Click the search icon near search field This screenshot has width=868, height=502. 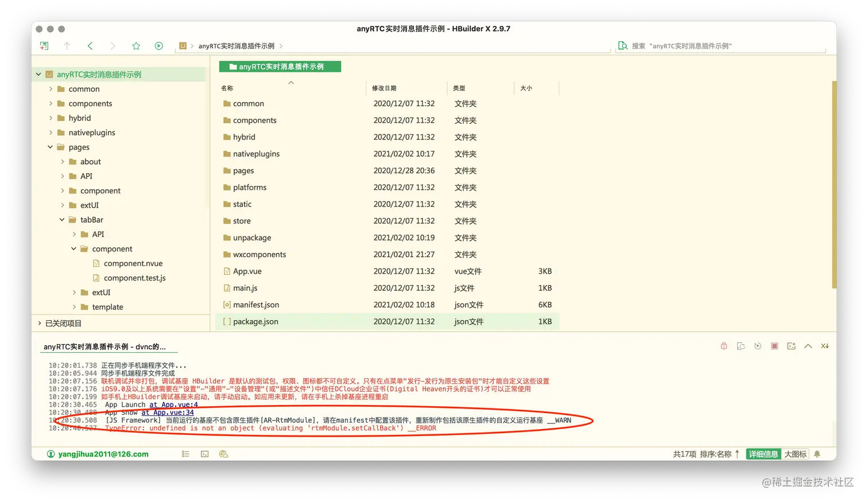[x=623, y=46]
